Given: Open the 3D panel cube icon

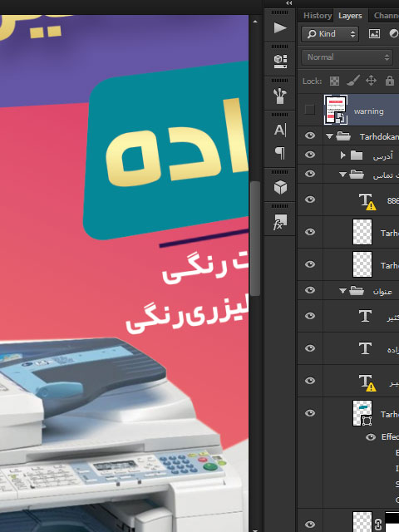Looking at the screenshot, I should [x=280, y=187].
